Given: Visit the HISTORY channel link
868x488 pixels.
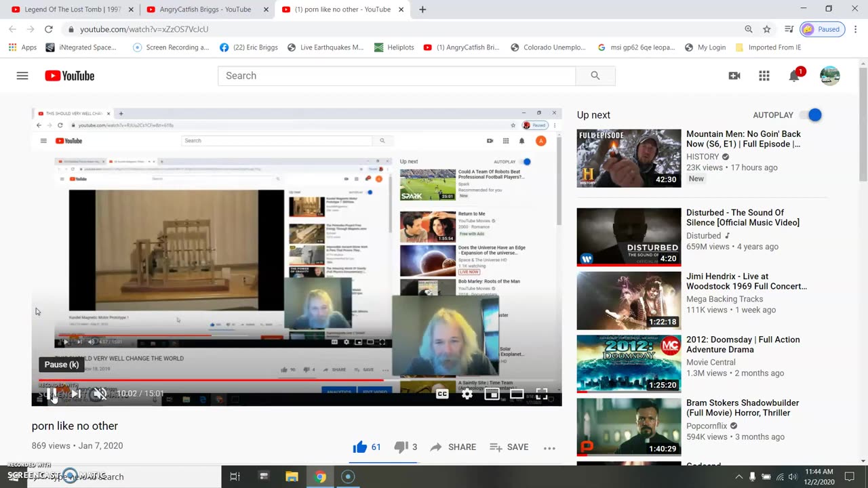Looking at the screenshot, I should (x=703, y=157).
